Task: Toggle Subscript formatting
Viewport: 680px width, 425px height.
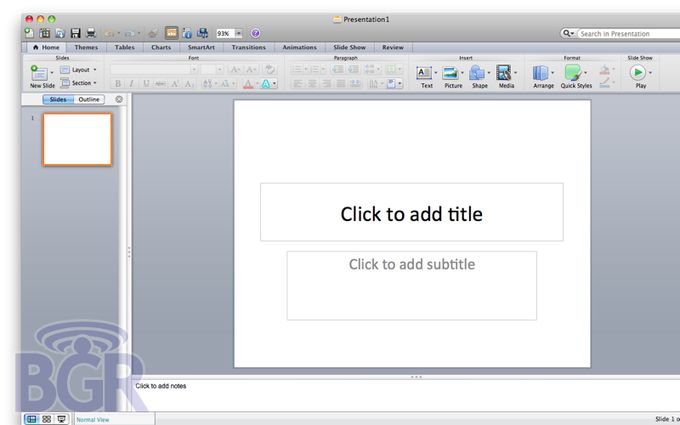Action: pyautogui.click(x=189, y=84)
